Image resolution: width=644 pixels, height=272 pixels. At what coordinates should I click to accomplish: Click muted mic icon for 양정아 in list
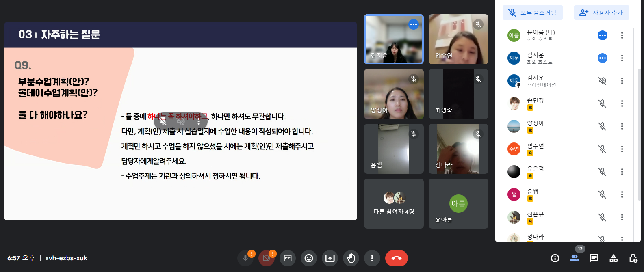point(603,126)
